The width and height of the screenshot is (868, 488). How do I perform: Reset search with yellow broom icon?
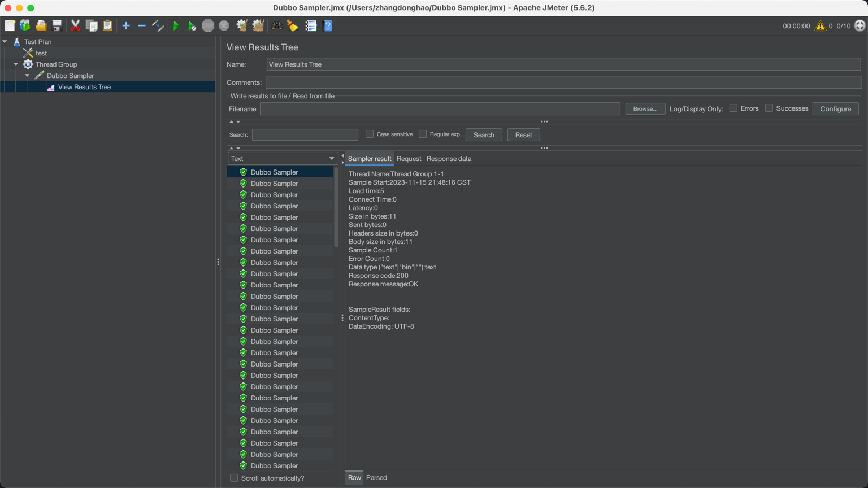tap(293, 25)
